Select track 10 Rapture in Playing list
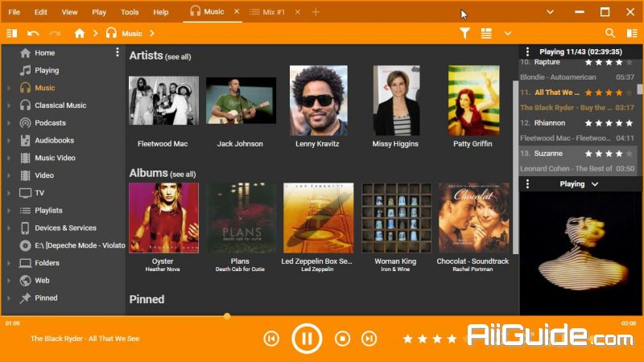 [577, 69]
